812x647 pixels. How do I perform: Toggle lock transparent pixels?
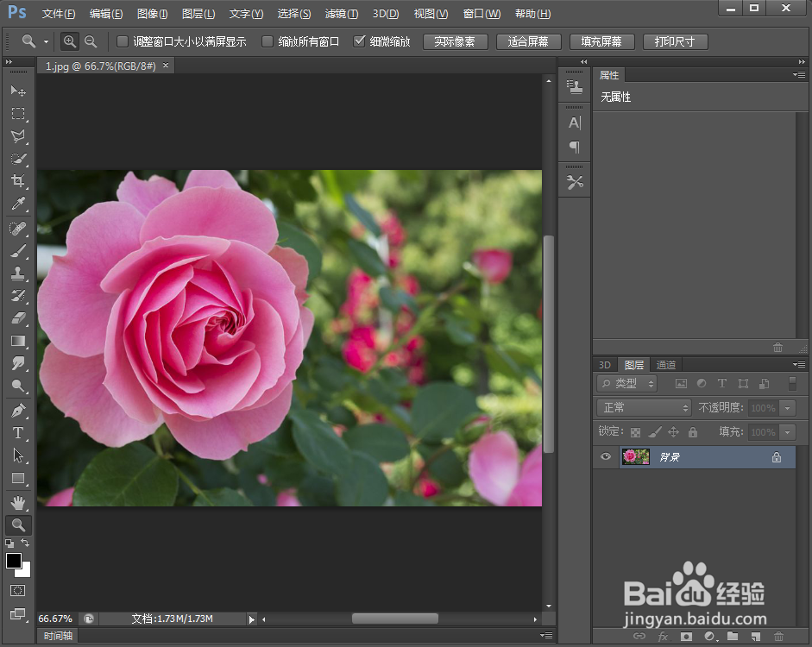click(x=635, y=432)
